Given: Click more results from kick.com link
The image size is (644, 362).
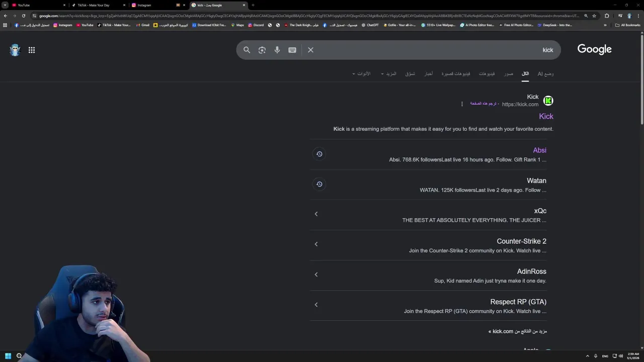Looking at the screenshot, I should (518, 331).
